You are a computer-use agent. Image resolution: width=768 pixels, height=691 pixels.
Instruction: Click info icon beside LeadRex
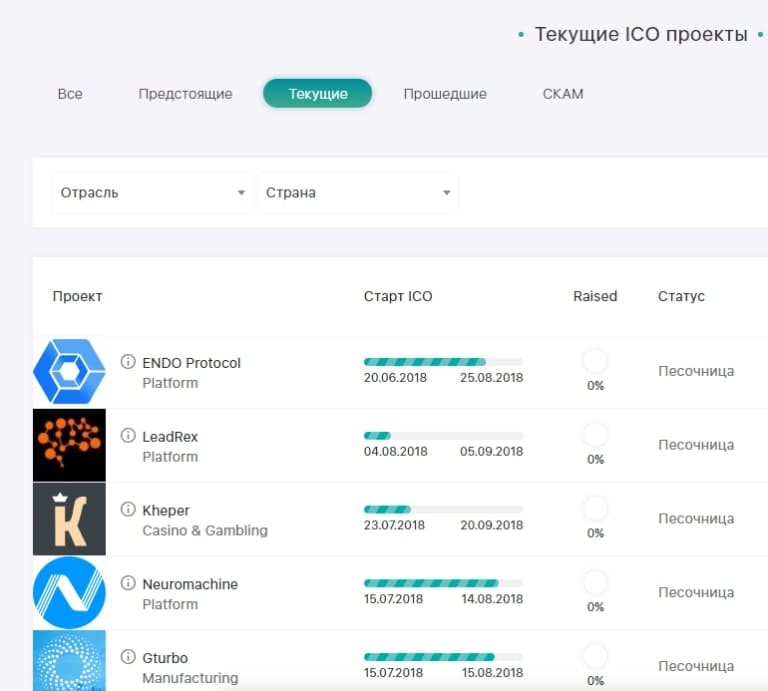128,436
